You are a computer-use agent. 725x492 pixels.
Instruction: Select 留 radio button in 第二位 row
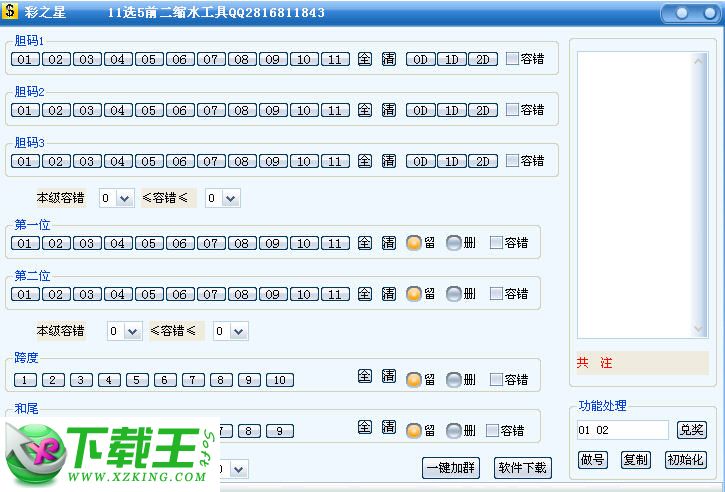414,294
